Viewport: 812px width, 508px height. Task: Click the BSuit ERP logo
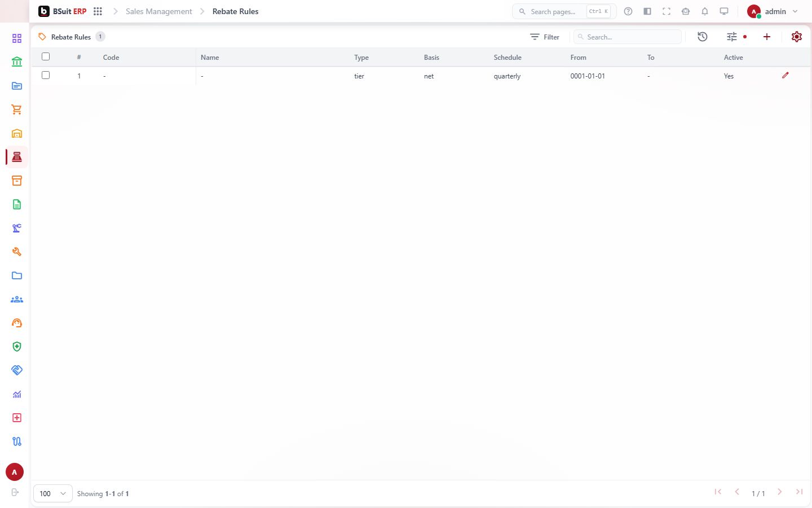click(x=63, y=11)
